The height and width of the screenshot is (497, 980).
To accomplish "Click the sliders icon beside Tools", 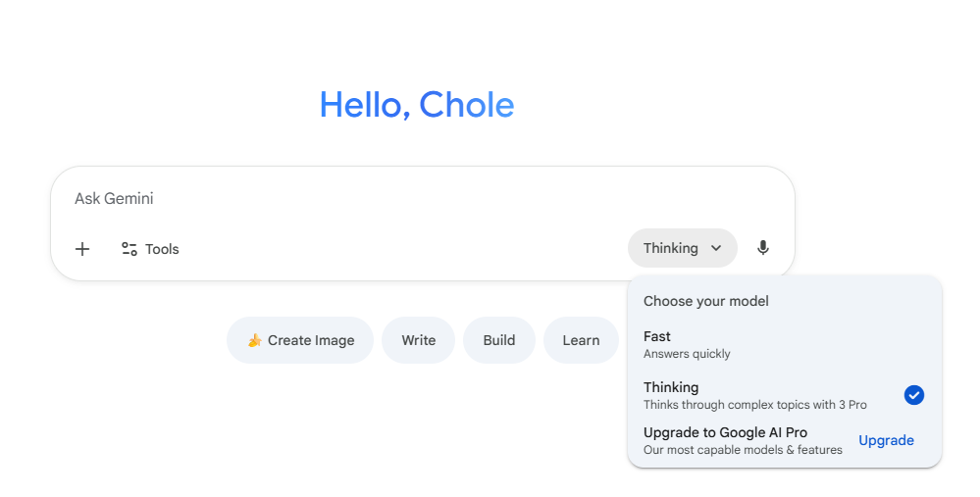I will pyautogui.click(x=129, y=249).
